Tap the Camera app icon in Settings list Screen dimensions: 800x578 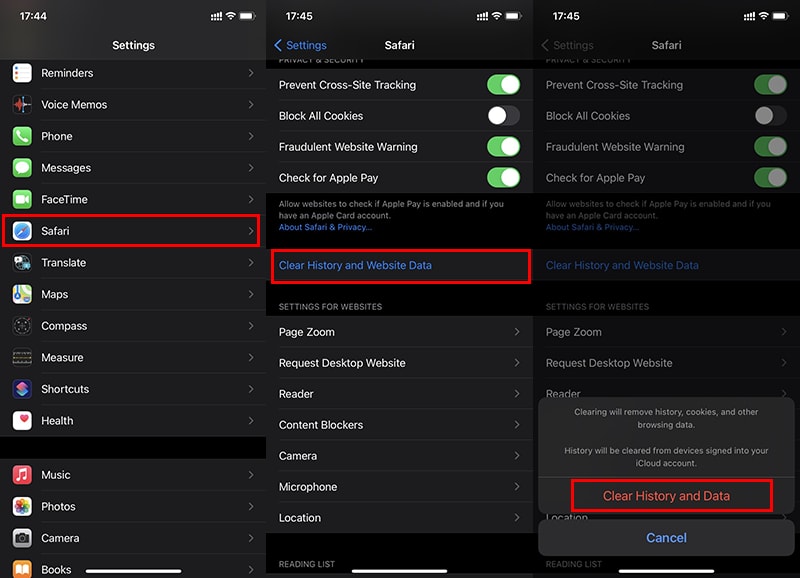tap(22, 538)
